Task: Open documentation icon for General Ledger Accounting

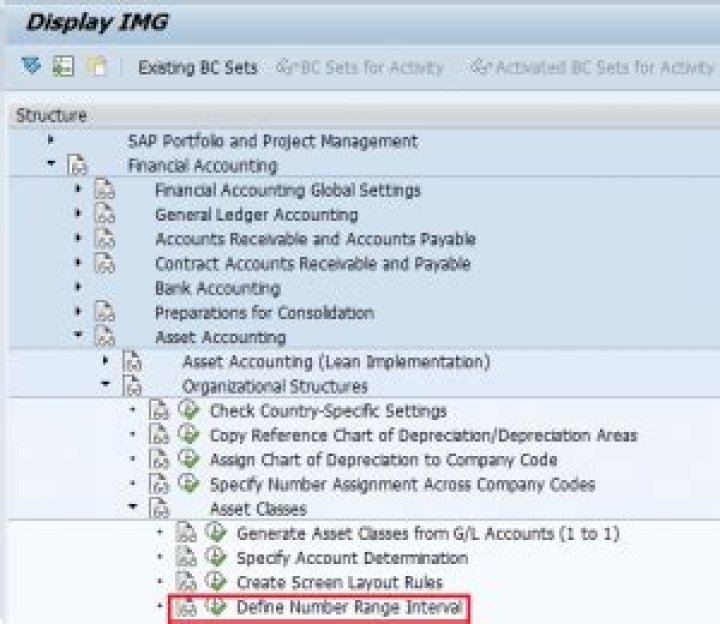Action: (x=104, y=214)
